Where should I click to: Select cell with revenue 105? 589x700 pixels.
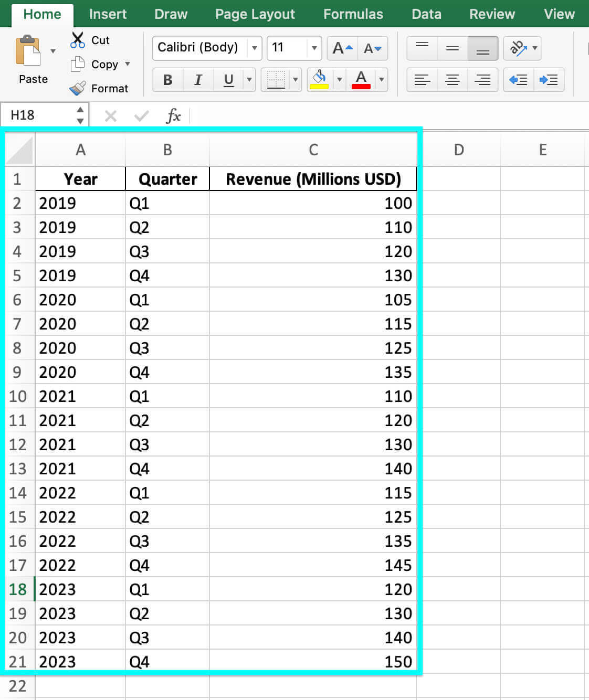[313, 300]
